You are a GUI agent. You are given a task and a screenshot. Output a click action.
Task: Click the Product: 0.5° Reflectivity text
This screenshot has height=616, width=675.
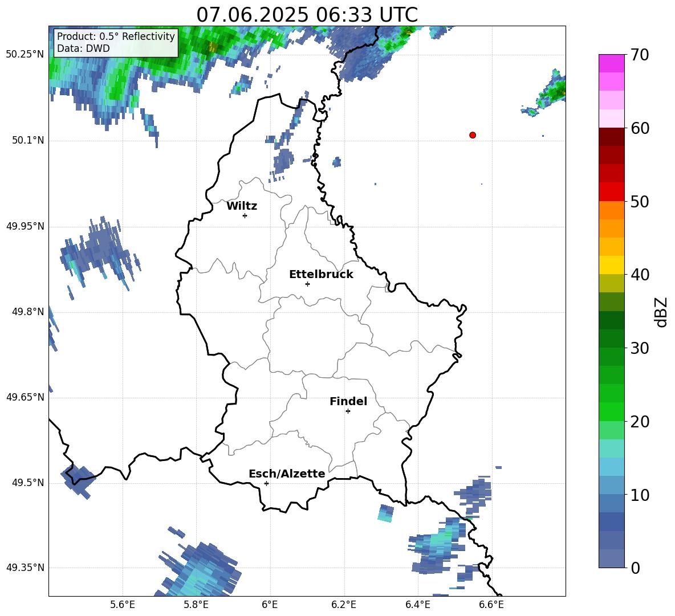116,36
